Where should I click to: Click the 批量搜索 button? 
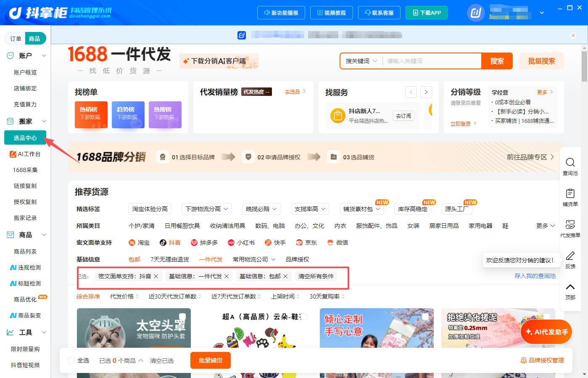tap(541, 61)
